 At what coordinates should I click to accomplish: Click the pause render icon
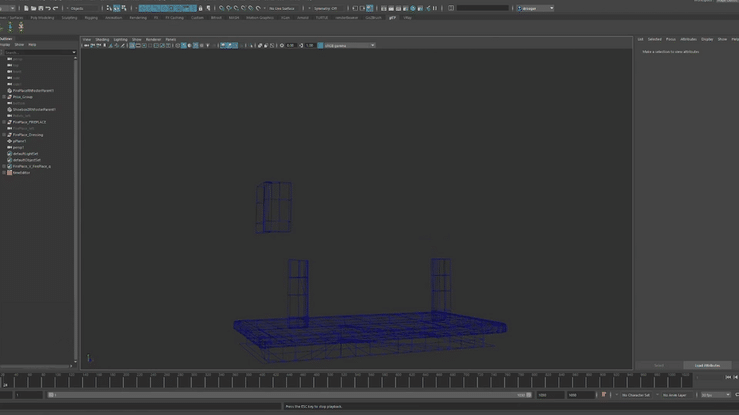point(435,8)
